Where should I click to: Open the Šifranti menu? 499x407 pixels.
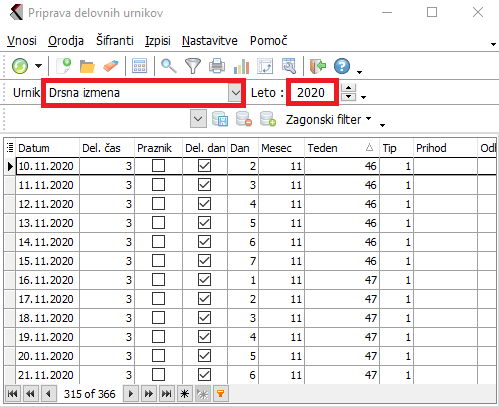(x=115, y=41)
